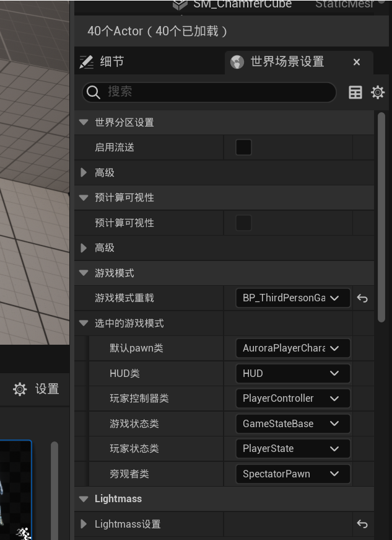Close the 世界场景设置 tab
Screen dimensions: 392x540
point(357,62)
